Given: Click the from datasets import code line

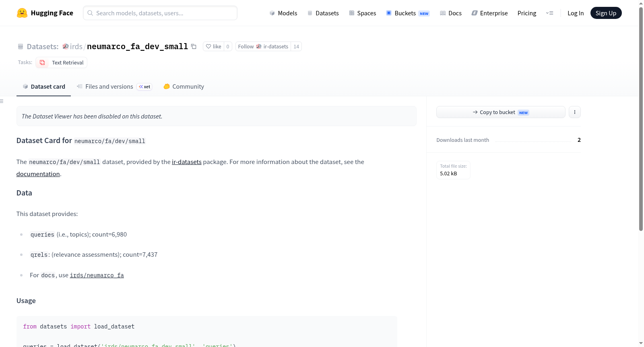Looking at the screenshot, I should click(79, 326).
